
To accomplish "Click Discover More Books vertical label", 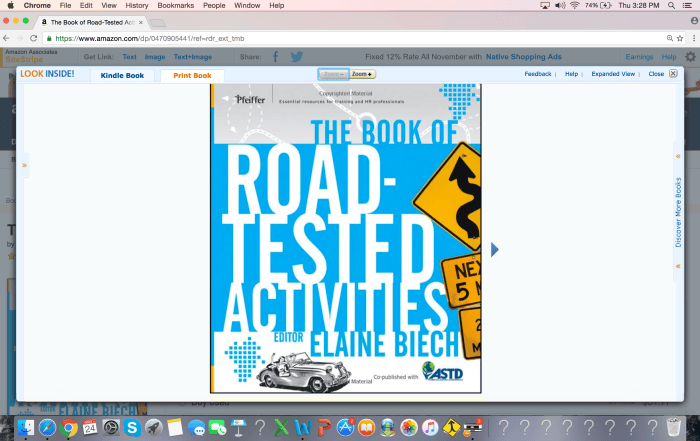I will click(x=678, y=212).
